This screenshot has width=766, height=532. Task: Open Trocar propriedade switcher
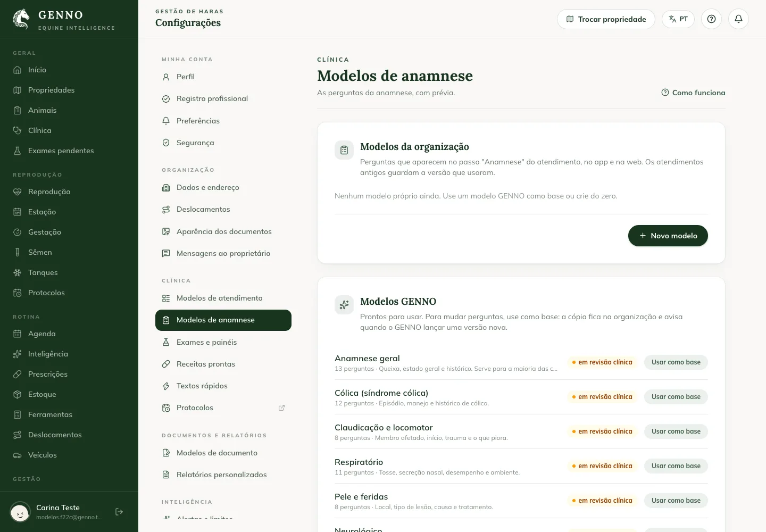pos(606,19)
